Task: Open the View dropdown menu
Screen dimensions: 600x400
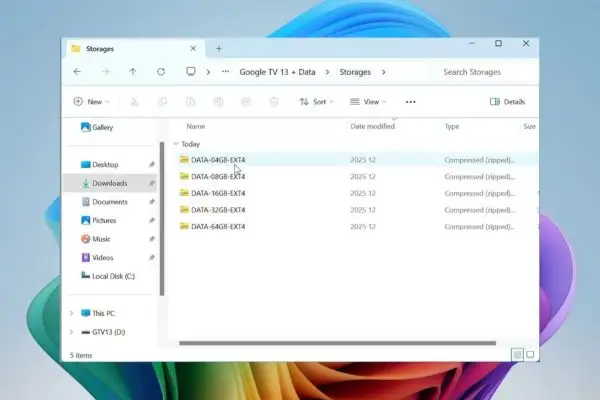Action: [x=368, y=102]
